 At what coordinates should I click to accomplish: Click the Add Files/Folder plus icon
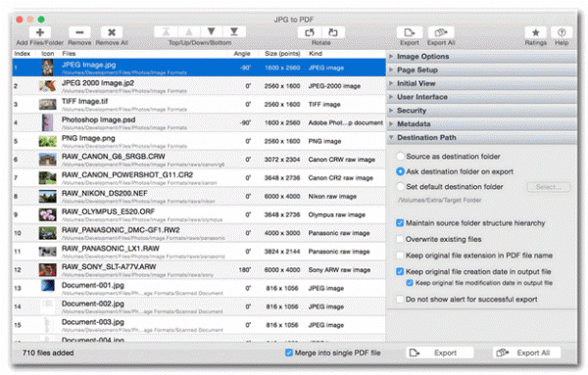[x=40, y=32]
